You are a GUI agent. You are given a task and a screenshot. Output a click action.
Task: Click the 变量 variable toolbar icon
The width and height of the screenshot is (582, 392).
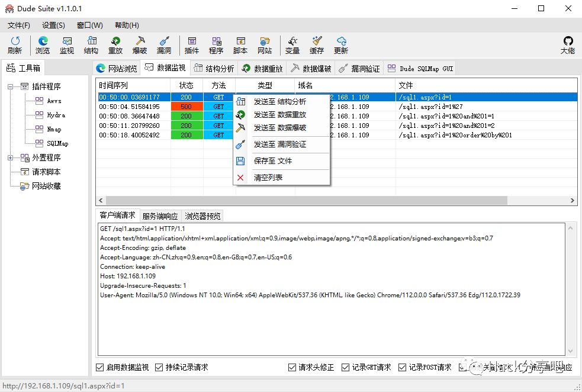click(292, 45)
